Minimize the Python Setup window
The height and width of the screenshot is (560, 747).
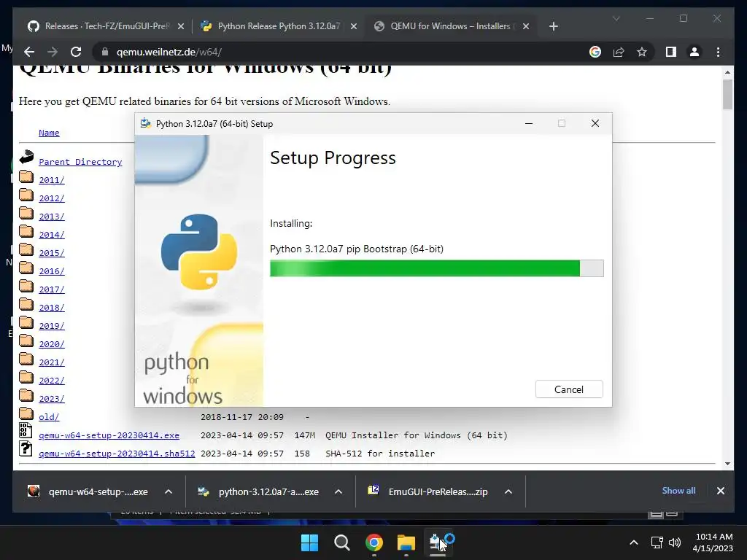tap(528, 123)
